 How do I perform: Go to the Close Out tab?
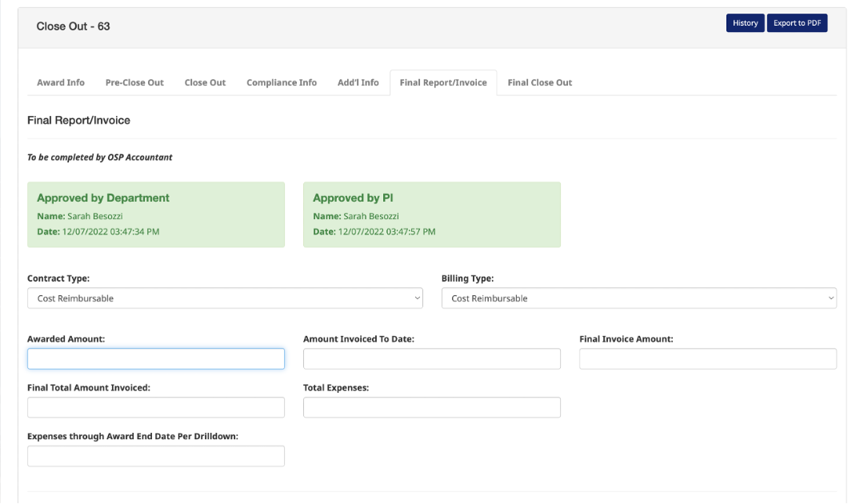pyautogui.click(x=205, y=82)
